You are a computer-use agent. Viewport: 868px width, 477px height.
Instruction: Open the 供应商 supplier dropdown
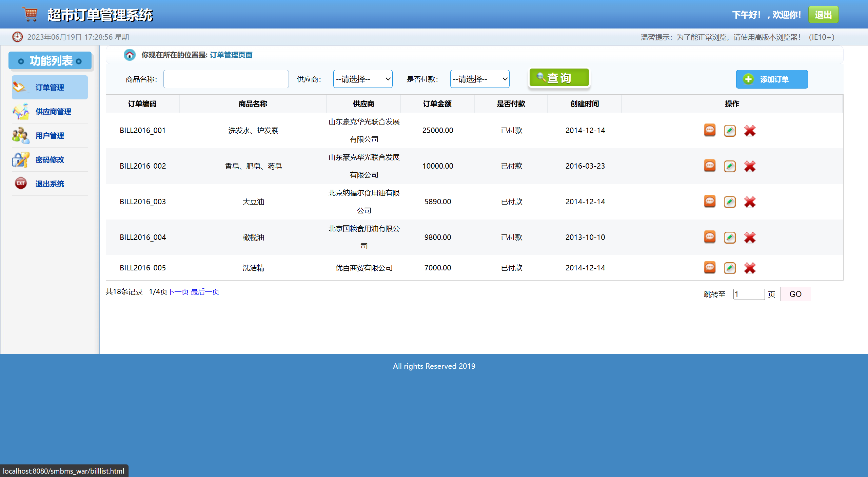[x=363, y=79]
